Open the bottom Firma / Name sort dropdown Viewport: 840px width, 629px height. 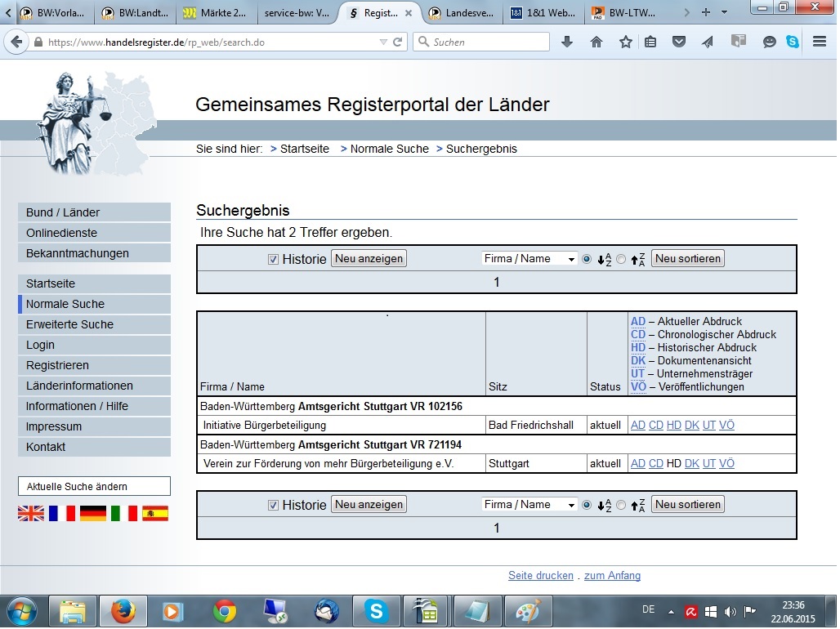pos(529,505)
